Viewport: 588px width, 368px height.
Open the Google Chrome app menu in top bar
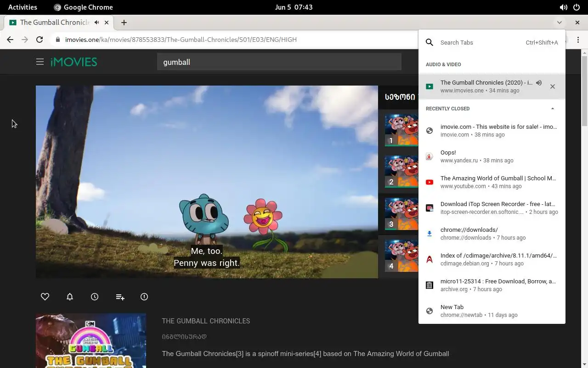click(x=83, y=7)
